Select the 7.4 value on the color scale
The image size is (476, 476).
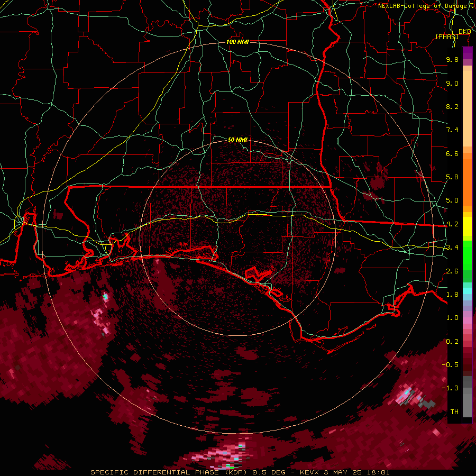(452, 130)
